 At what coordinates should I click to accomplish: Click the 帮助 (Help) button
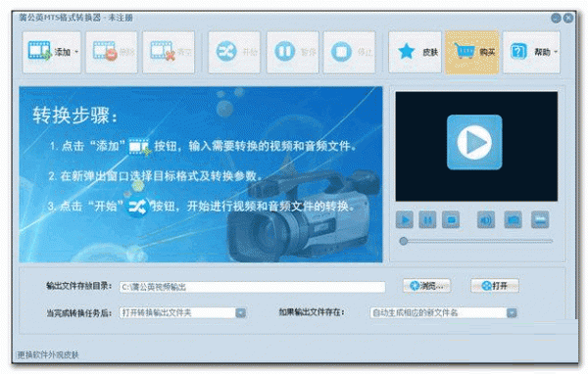click(x=531, y=52)
